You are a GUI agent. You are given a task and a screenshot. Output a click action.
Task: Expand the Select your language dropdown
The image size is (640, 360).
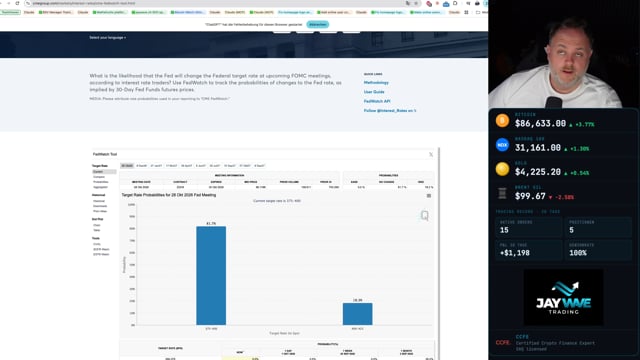pyautogui.click(x=108, y=38)
